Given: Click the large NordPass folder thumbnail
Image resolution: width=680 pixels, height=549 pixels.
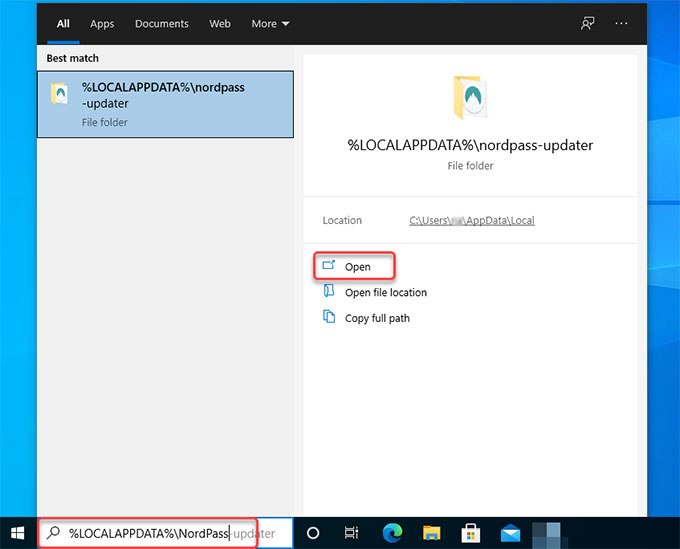Looking at the screenshot, I should click(470, 97).
